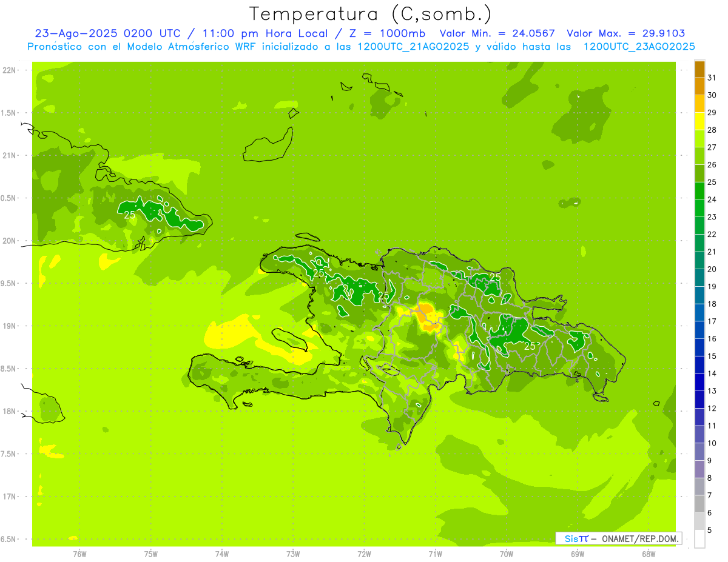Click the '75W' longitude axis label
Image resolution: width=728 pixels, height=562 pixels.
pos(151,554)
